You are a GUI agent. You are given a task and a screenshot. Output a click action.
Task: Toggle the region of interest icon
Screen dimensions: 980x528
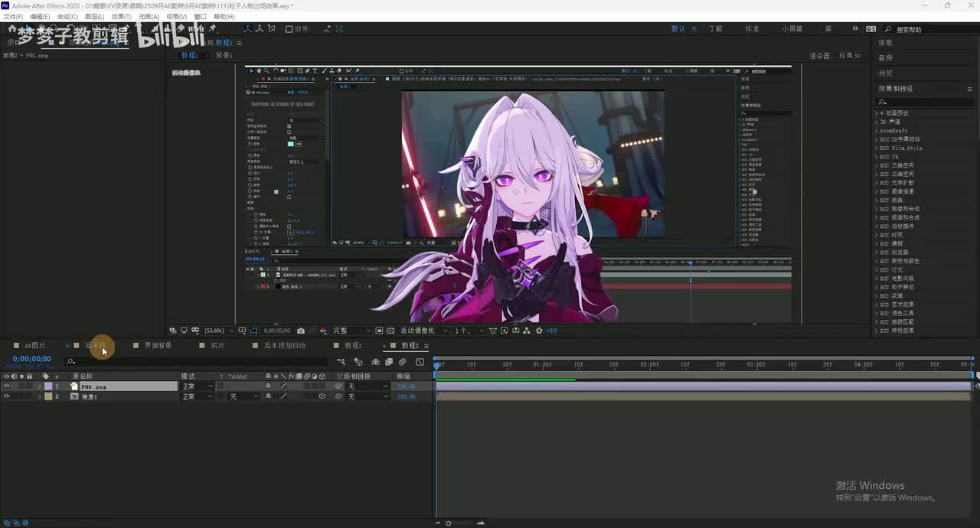coord(379,331)
